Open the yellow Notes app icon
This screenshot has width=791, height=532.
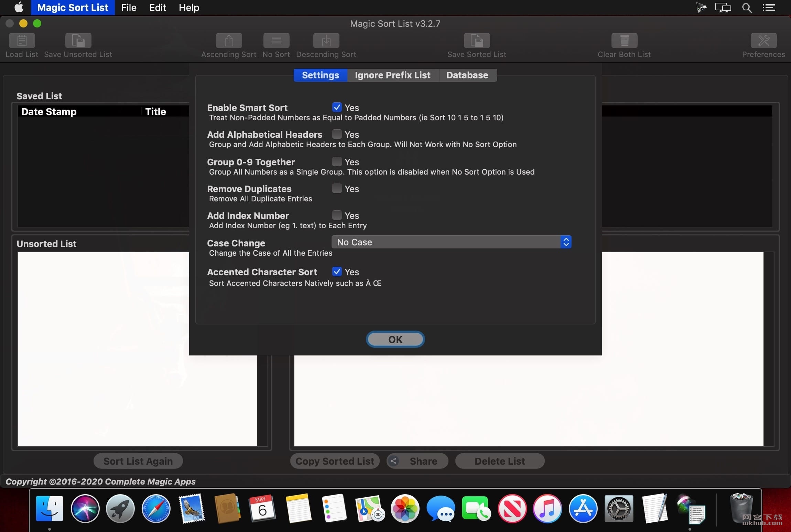(298, 509)
